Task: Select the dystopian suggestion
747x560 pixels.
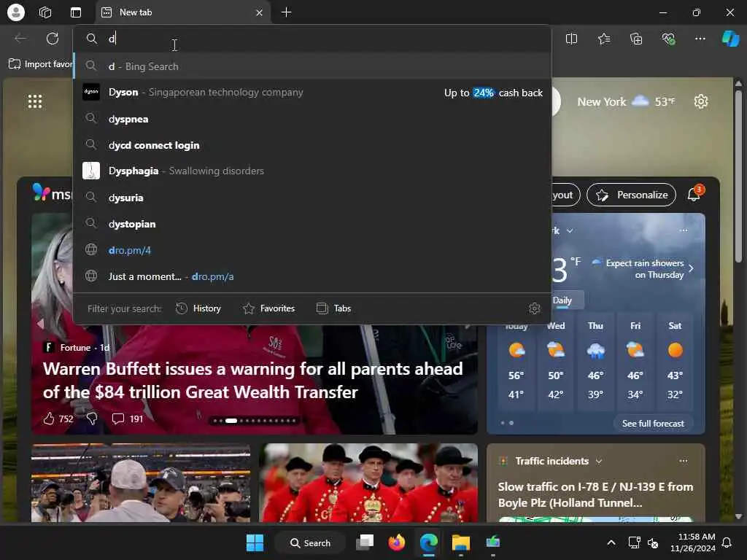Action: coord(312,224)
